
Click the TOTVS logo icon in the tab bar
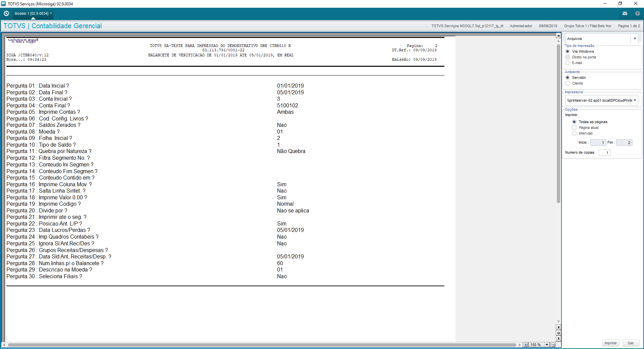[6, 13]
